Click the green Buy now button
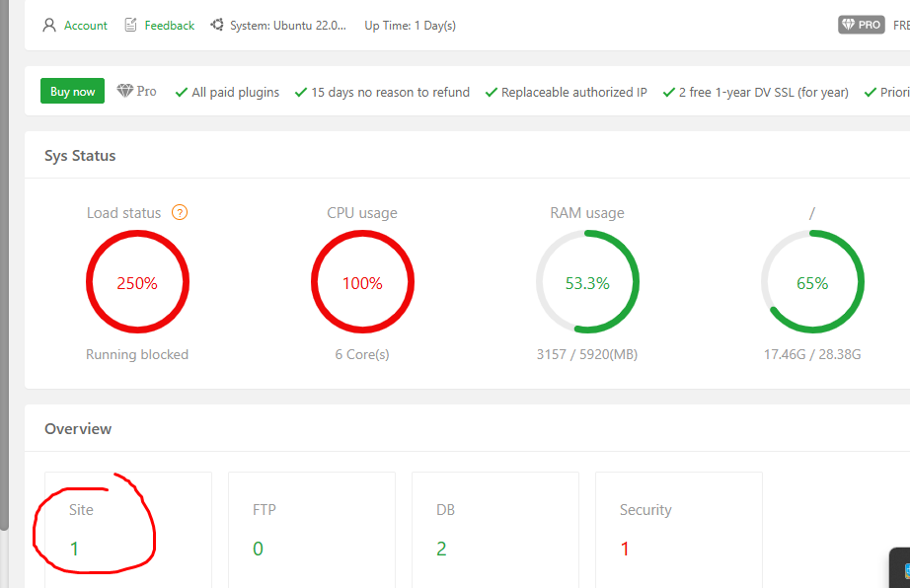 point(73,91)
